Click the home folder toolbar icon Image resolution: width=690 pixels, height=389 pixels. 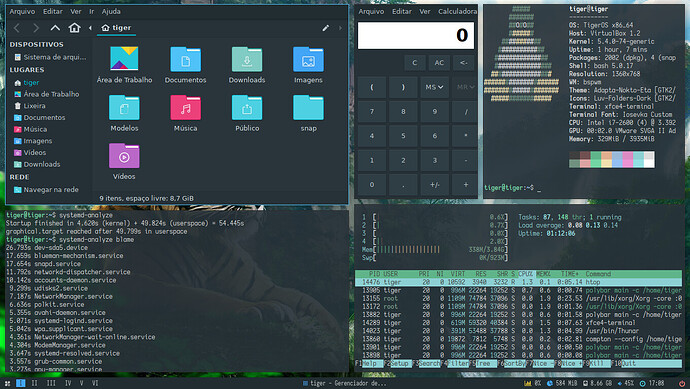click(x=74, y=28)
